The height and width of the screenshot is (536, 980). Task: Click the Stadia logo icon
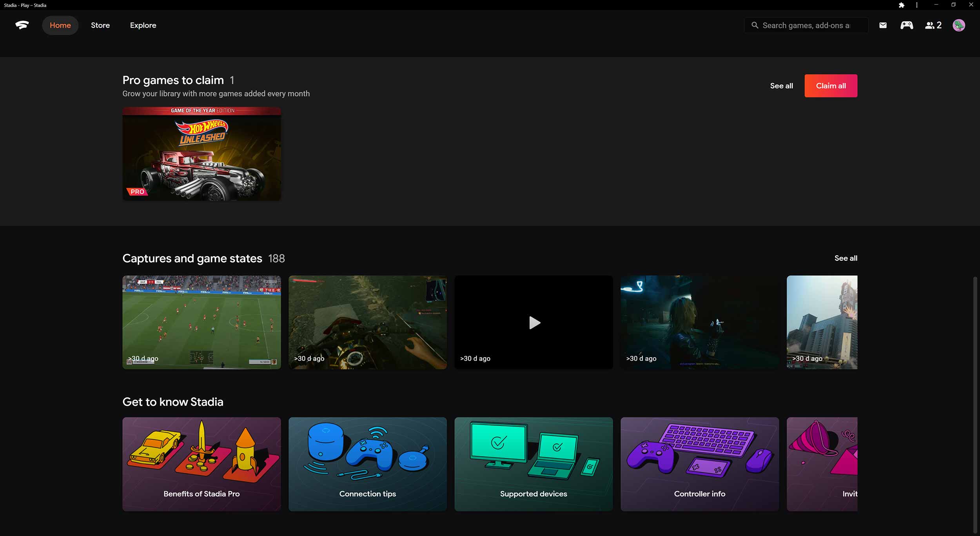(x=22, y=25)
